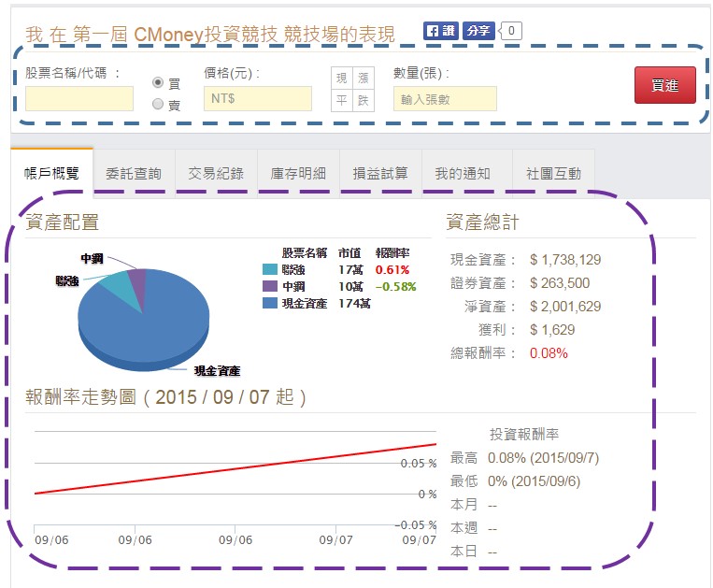Click the -0.58% return value for 中鋼
The width and height of the screenshot is (713, 588).
395,286
